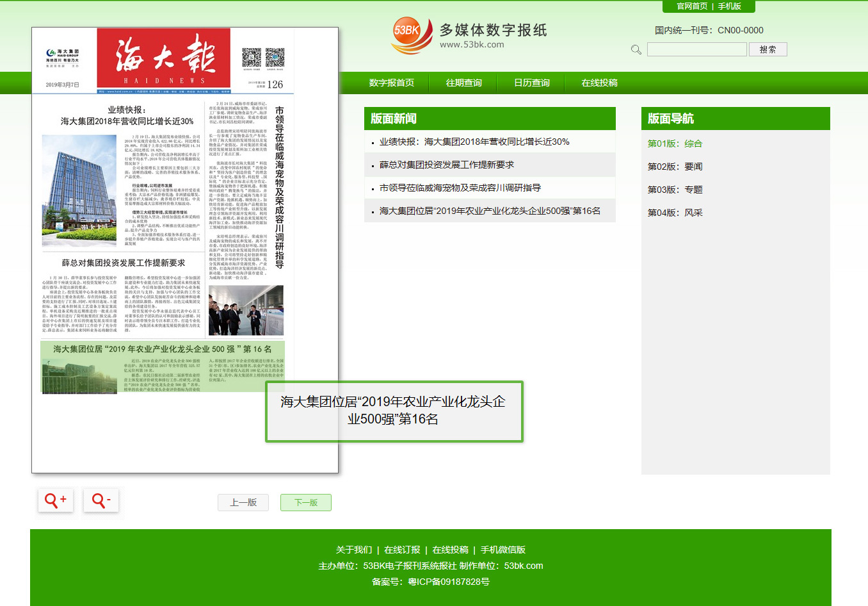
Task: Open 在线投稿 footer link
Action: 451,550
